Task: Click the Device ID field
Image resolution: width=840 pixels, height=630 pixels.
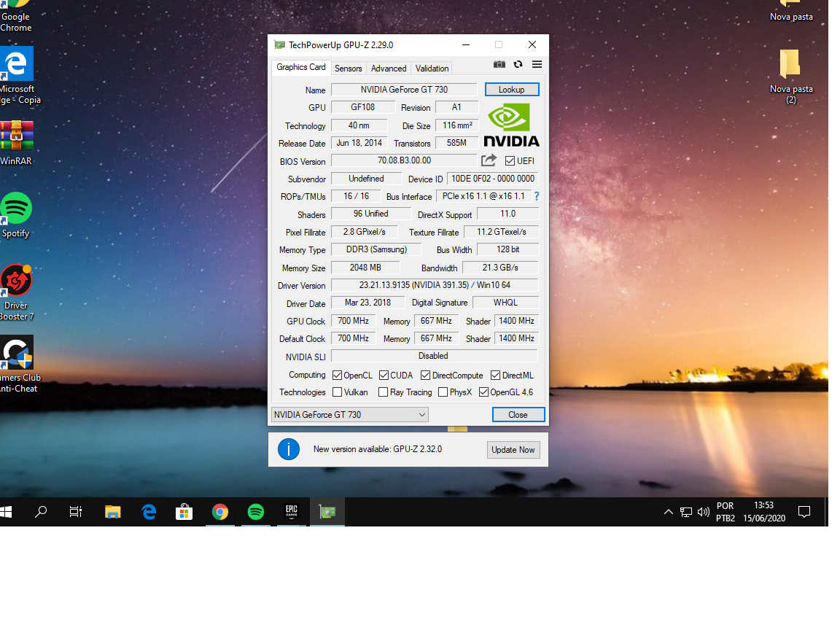Action: click(x=493, y=179)
